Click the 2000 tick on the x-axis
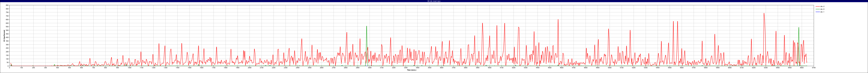The image size is (868, 73). pyautogui.click(x=249, y=68)
